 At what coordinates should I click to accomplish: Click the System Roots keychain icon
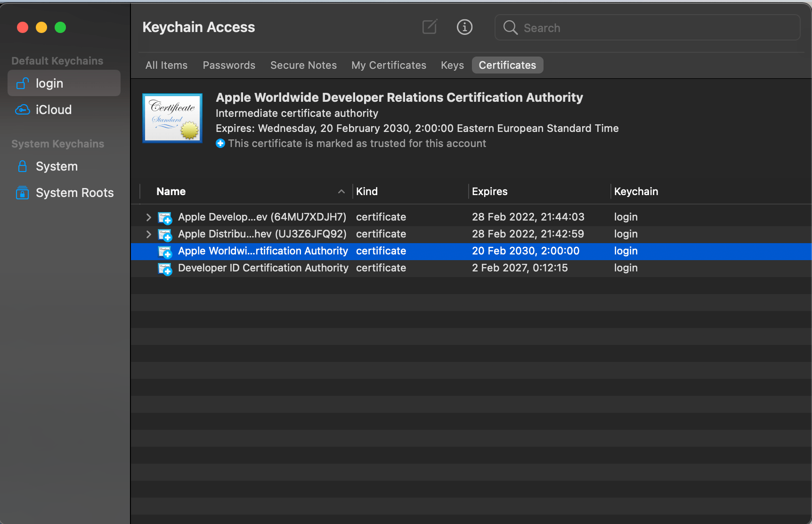(x=22, y=193)
